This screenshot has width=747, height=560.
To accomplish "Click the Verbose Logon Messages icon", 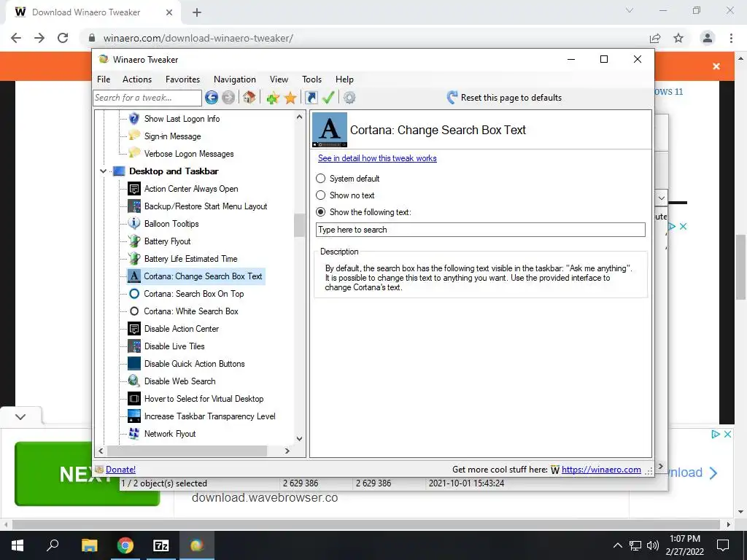I will (134, 153).
